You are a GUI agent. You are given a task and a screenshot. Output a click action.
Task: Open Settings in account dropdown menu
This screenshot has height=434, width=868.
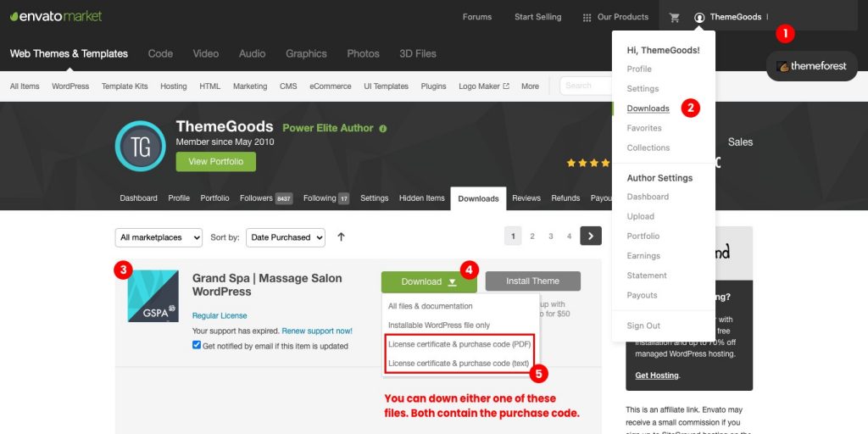(643, 88)
